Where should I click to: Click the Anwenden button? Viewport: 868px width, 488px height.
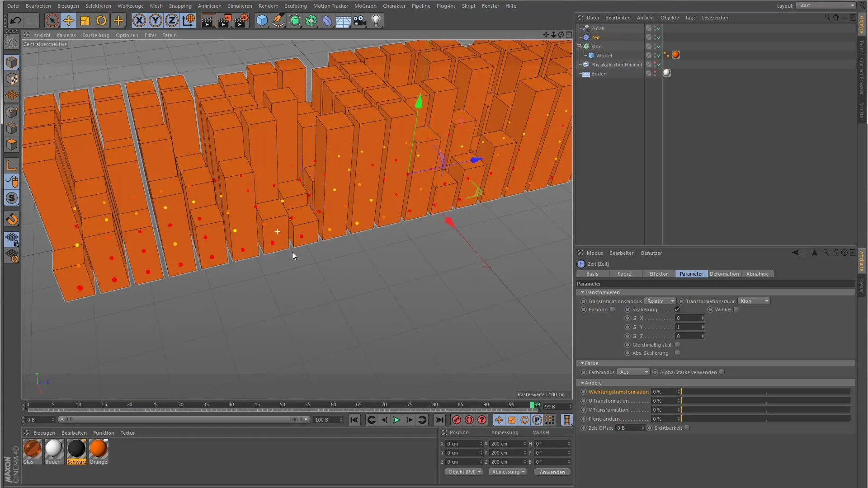[x=552, y=472]
